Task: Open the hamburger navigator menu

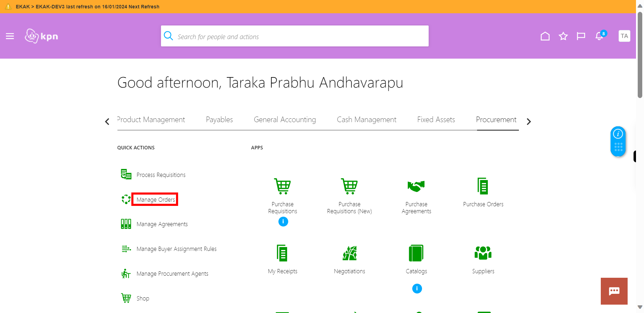Action: point(10,36)
